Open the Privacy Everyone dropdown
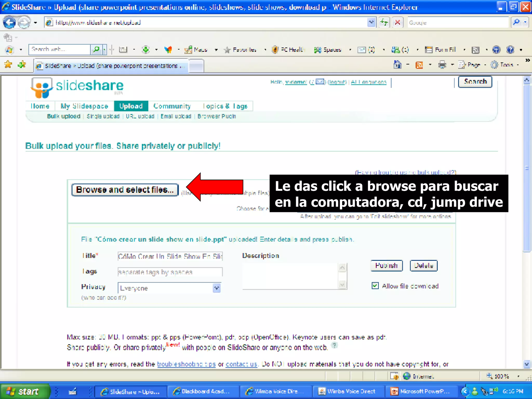532x399 pixels. click(x=217, y=288)
